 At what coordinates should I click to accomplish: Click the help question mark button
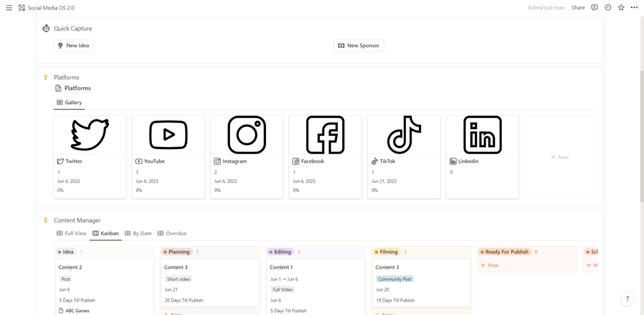(x=627, y=299)
